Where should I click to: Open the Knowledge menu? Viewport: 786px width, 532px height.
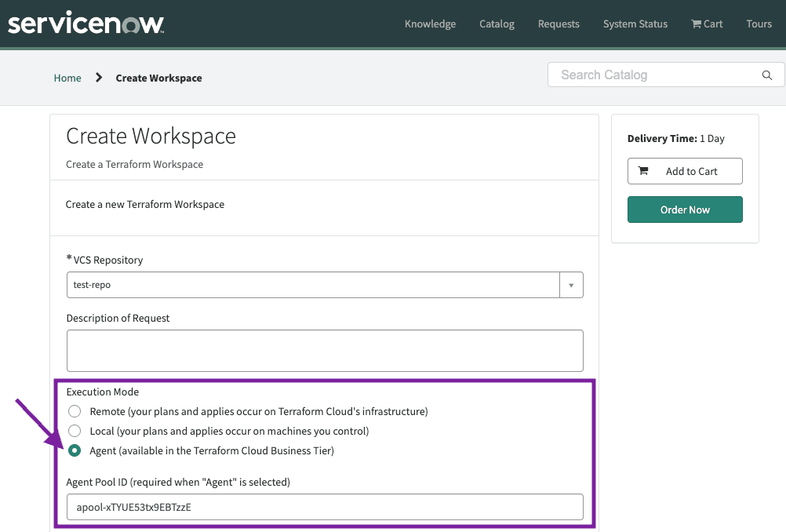(x=430, y=24)
